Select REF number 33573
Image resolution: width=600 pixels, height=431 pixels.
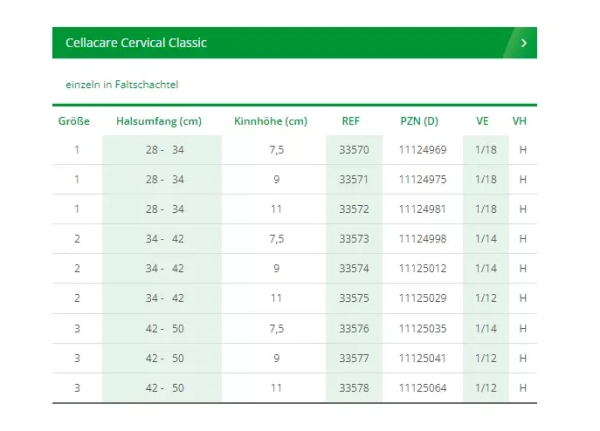354,239
